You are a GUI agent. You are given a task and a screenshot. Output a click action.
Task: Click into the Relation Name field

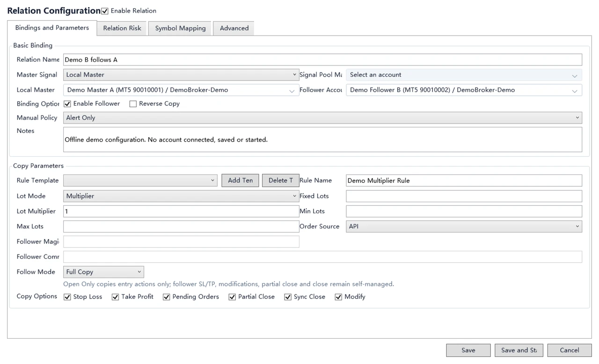click(322, 60)
